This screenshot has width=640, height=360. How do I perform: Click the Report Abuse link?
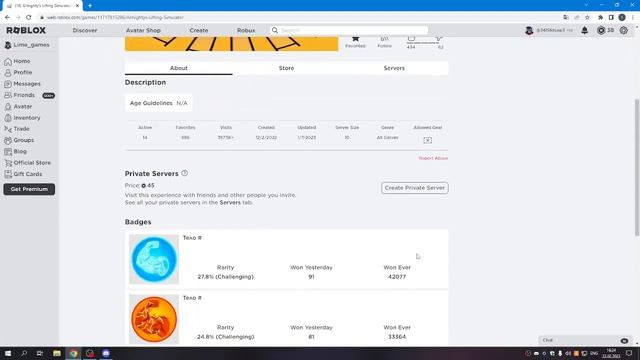tap(433, 158)
